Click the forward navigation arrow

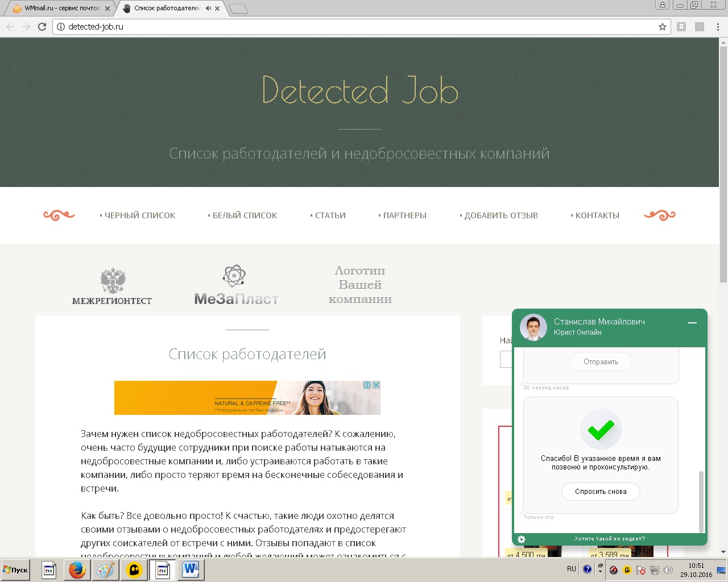(x=26, y=27)
